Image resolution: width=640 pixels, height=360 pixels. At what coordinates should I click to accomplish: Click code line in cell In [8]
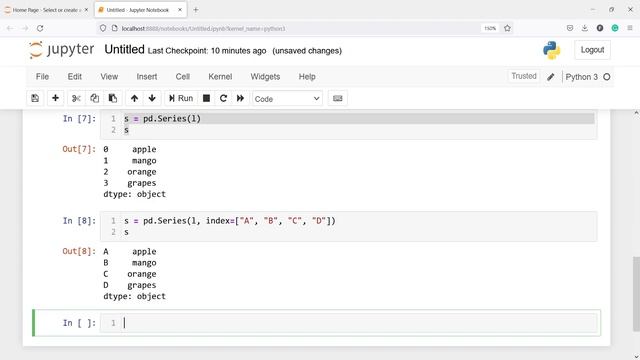click(230, 221)
